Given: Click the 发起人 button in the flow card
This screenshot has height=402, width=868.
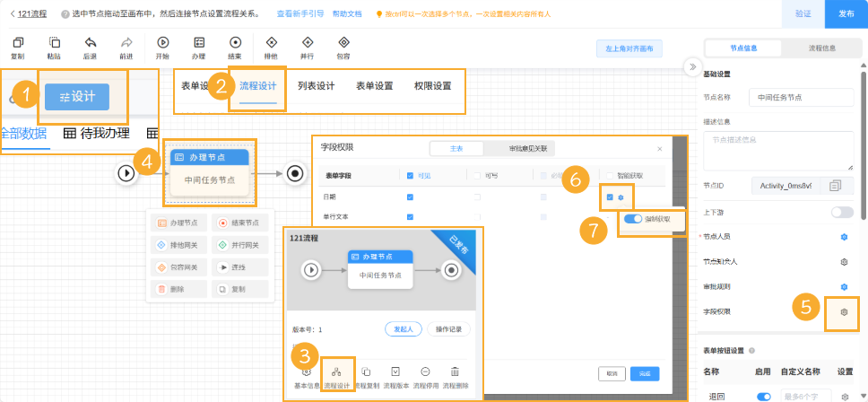Looking at the screenshot, I should 404,329.
